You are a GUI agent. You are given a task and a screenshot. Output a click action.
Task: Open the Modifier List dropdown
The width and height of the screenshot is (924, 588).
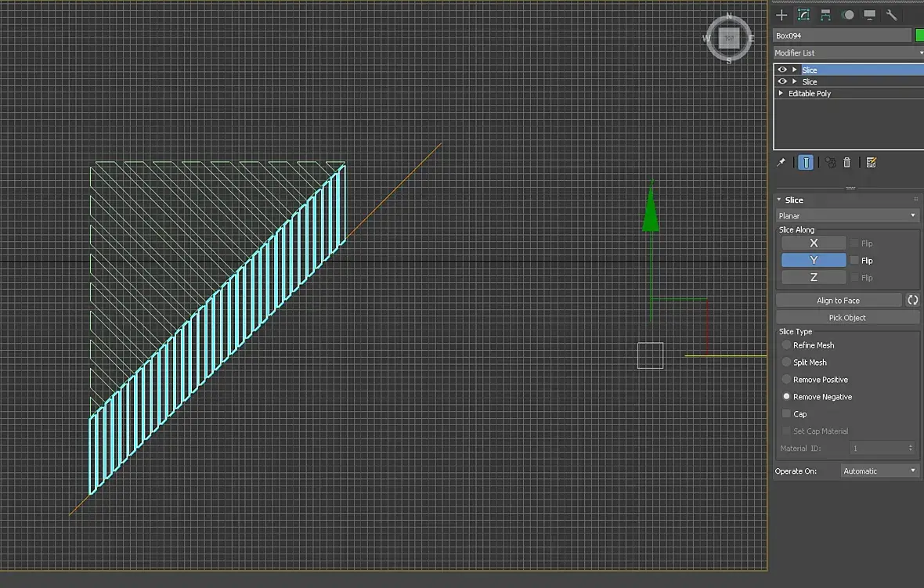click(x=849, y=53)
